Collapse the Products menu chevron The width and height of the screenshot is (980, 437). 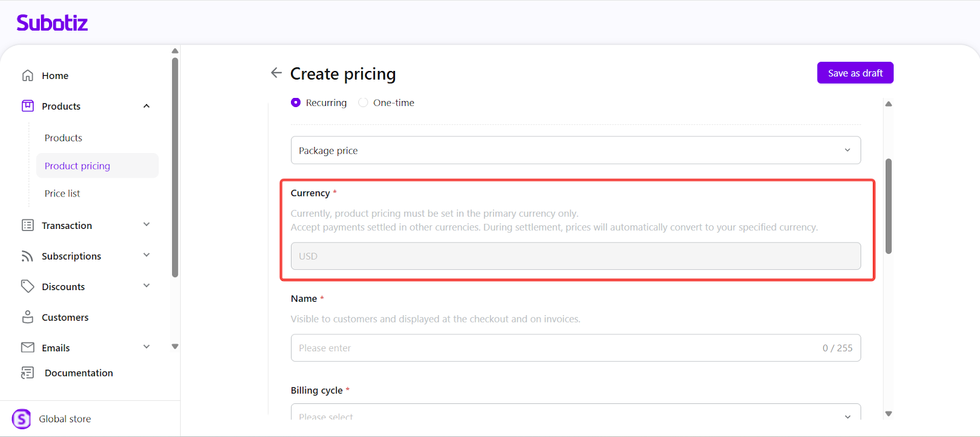tap(146, 106)
